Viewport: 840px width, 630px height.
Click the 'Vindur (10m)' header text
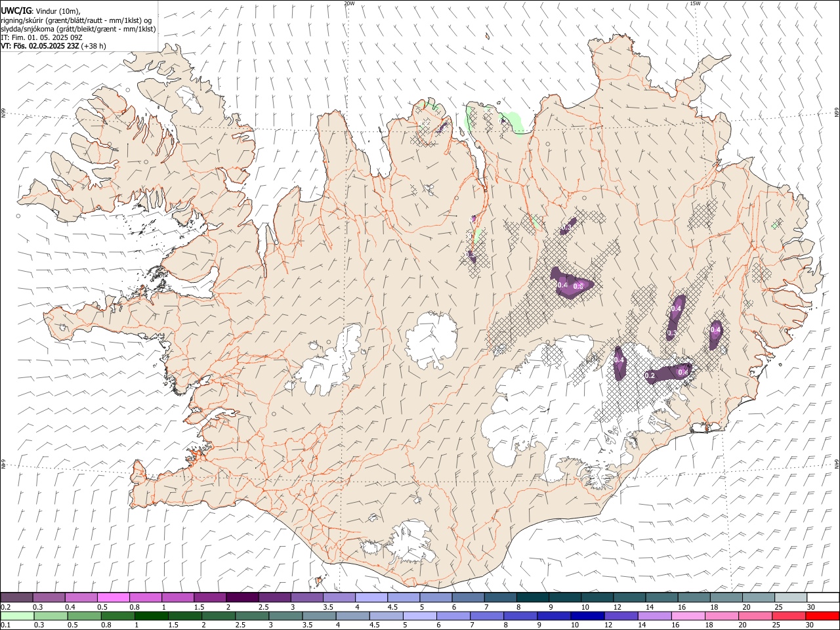57,11
